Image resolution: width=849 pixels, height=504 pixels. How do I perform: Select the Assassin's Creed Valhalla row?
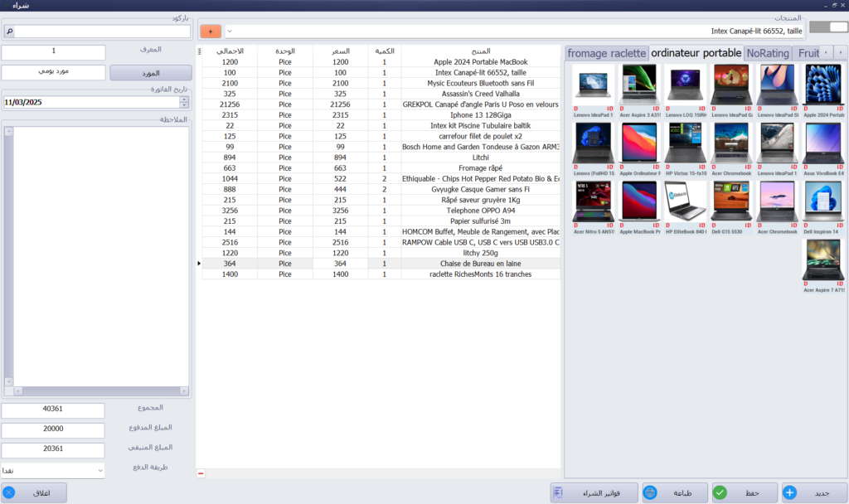pos(381,94)
